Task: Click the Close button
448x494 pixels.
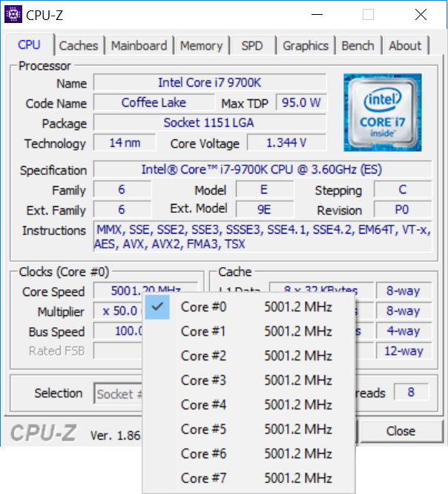Action: point(401,431)
